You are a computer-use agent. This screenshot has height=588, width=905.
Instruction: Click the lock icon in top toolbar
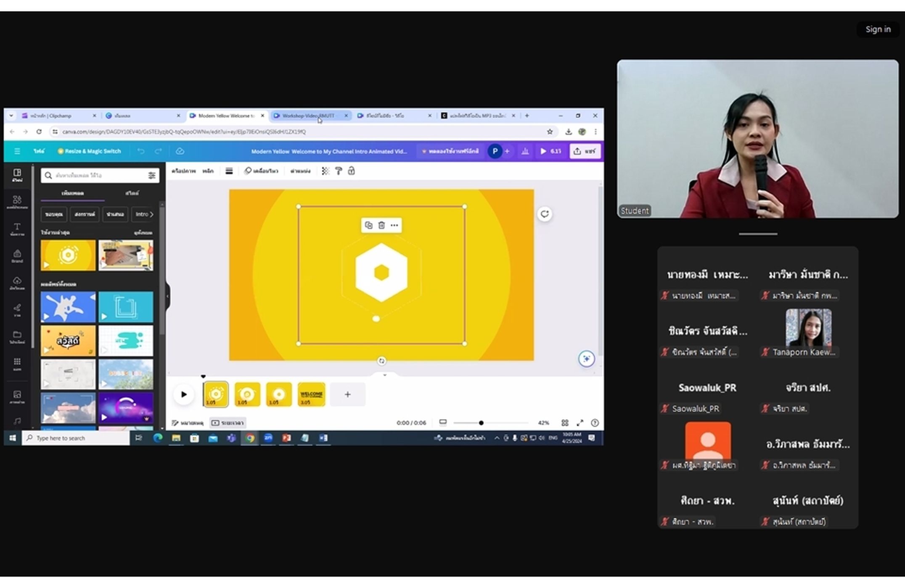352,171
